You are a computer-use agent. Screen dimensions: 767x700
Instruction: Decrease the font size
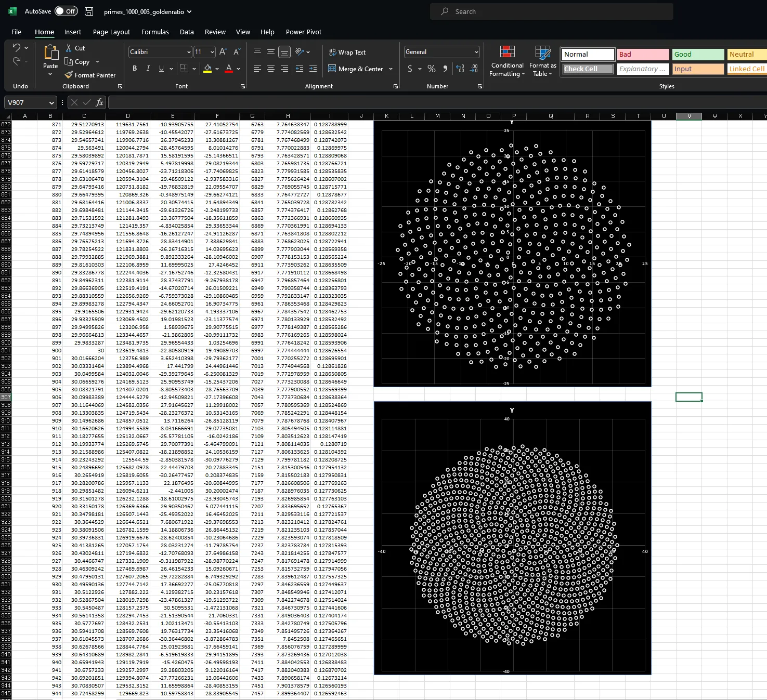[237, 52]
